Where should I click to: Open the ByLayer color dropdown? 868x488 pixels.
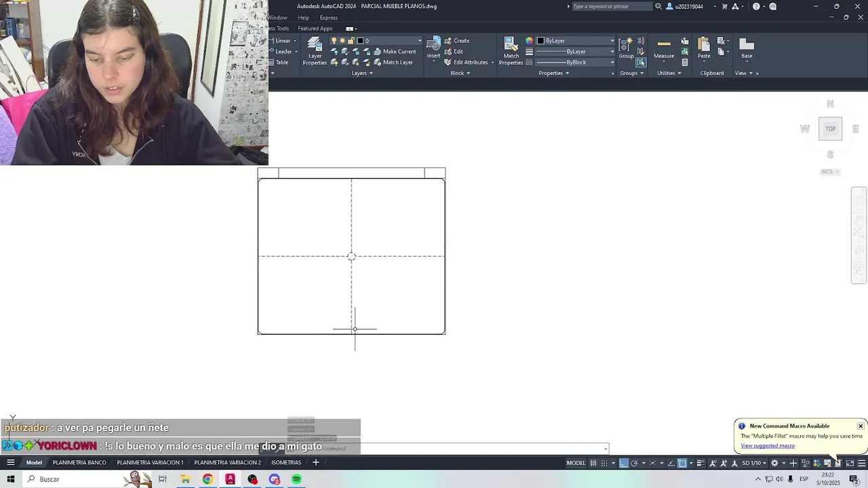tap(612, 41)
